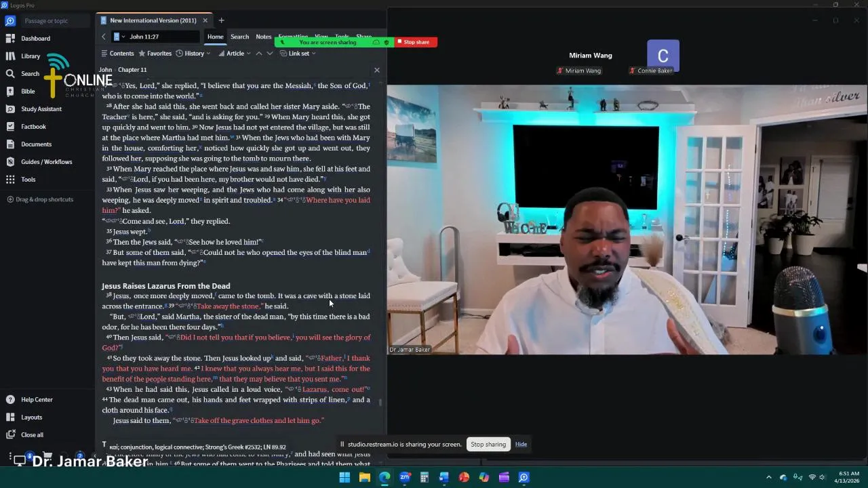Image resolution: width=868 pixels, height=488 pixels.
Task: Hide the restream sharing notification
Action: (x=521, y=445)
